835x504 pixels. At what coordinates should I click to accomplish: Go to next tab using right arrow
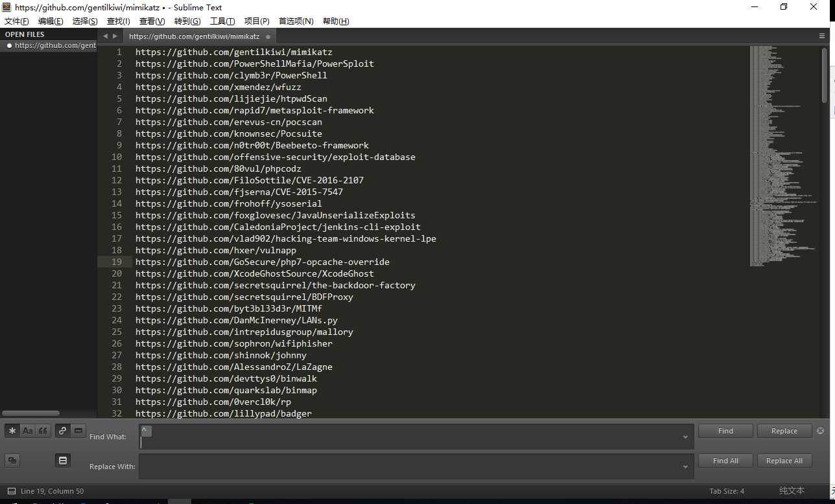point(115,36)
